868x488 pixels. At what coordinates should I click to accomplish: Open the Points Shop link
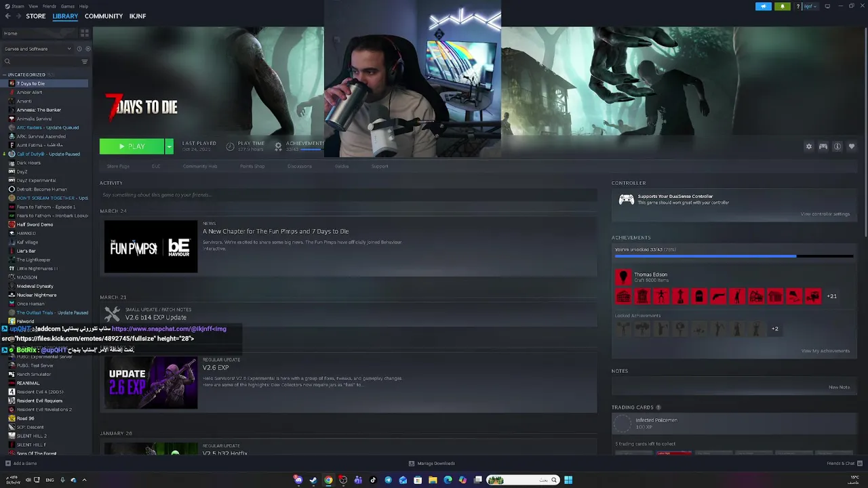252,166
